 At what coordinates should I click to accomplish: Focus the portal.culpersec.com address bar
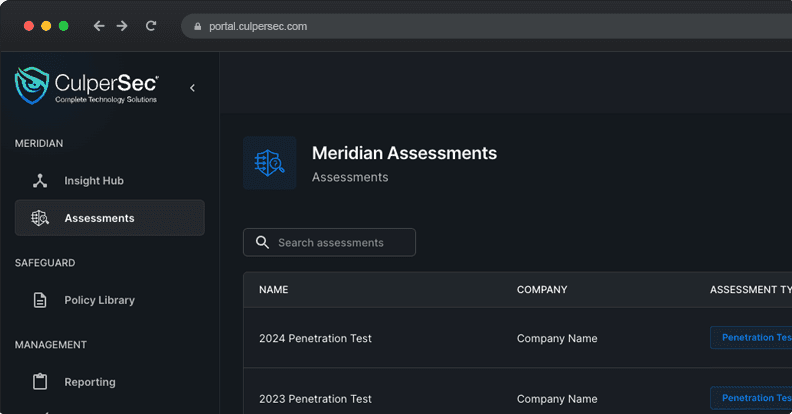pos(486,26)
